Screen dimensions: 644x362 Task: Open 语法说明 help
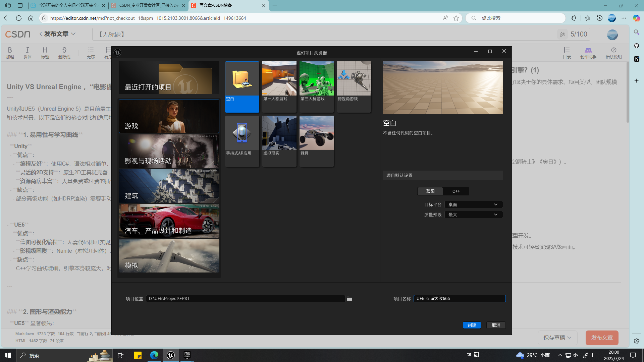613,53
